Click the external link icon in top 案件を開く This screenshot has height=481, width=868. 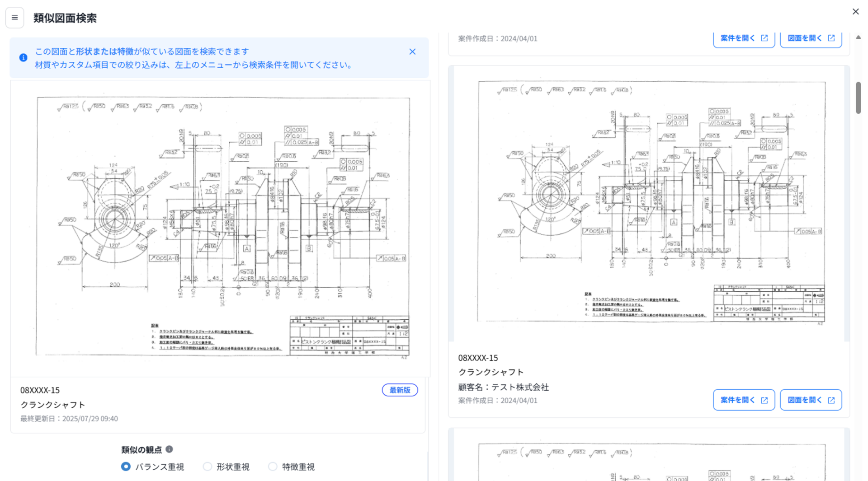(764, 38)
